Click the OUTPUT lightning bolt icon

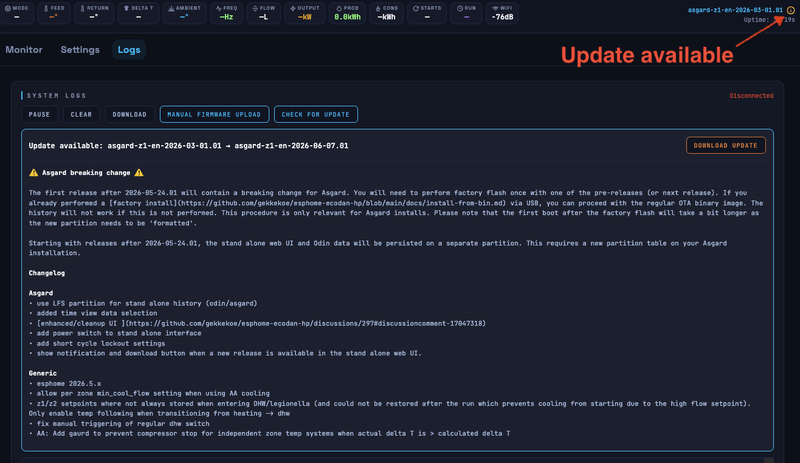tap(293, 8)
